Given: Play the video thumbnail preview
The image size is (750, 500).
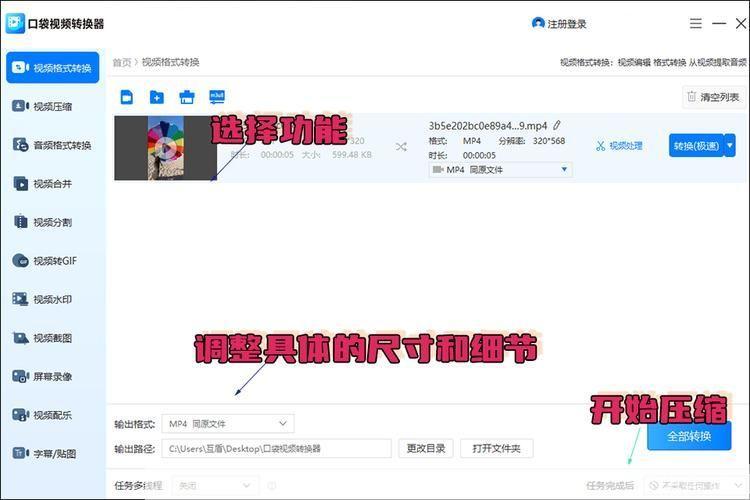Looking at the screenshot, I should pyautogui.click(x=165, y=148).
